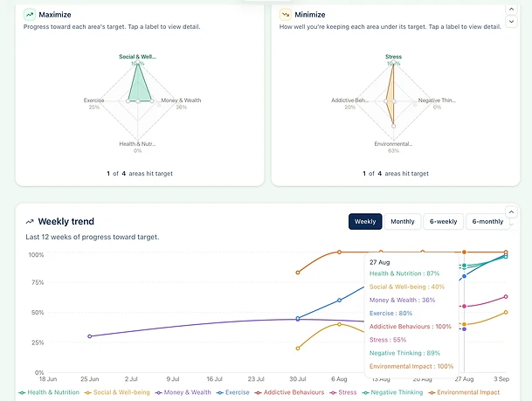
Task: Toggle Addictive Behaviours legend series
Action: [x=290, y=392]
